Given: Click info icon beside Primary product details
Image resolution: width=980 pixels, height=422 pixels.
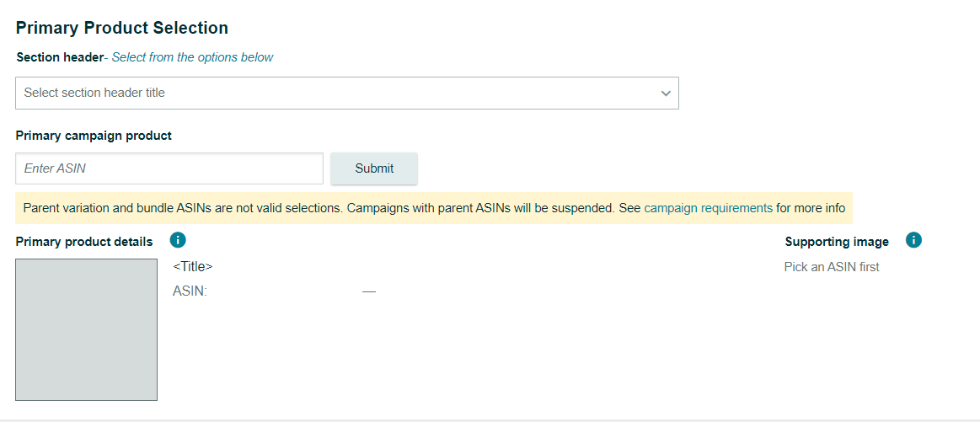Looking at the screenshot, I should (x=177, y=241).
